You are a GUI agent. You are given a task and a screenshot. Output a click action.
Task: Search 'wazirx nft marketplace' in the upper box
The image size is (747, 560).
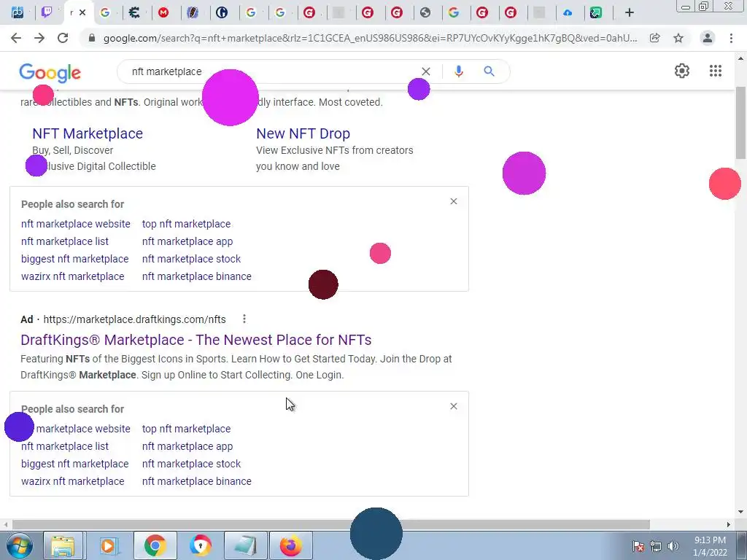tap(72, 276)
